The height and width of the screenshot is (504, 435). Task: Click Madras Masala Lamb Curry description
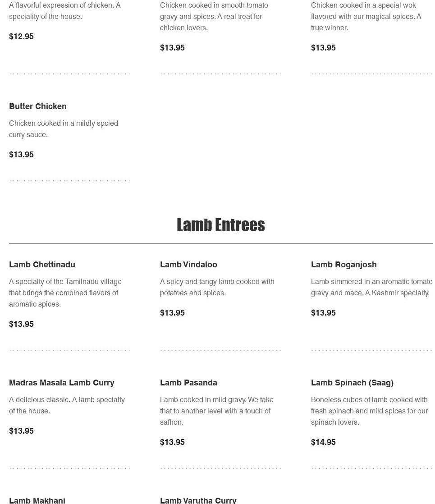(67, 405)
